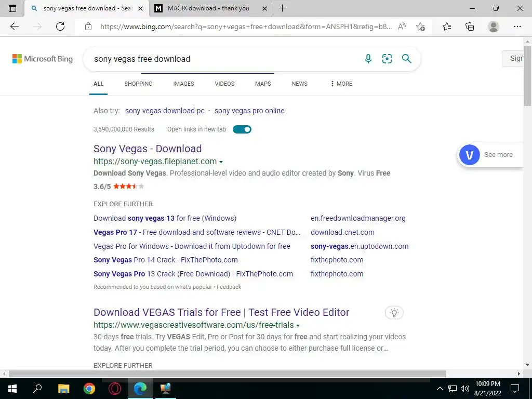Click the vertical scrollbar thumb

(x=527, y=76)
